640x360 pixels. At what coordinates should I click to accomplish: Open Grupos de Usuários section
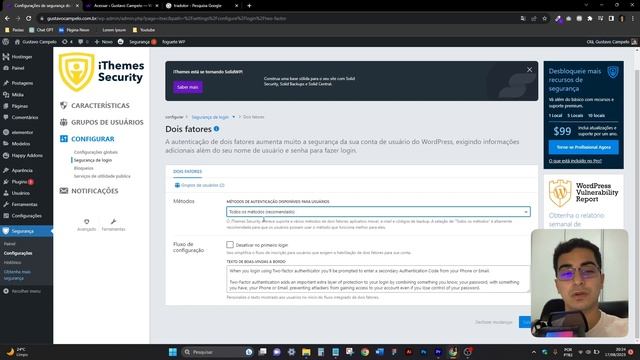(102, 122)
